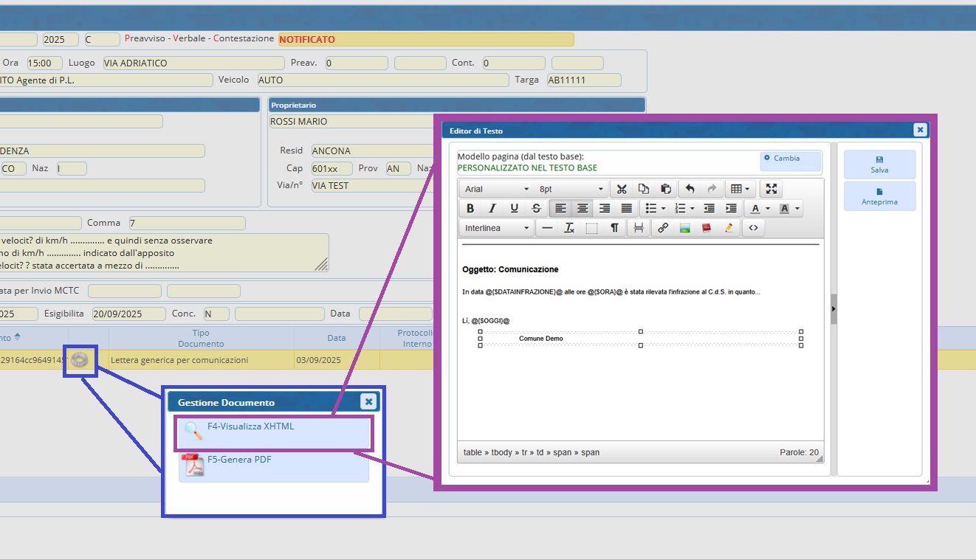976x560 pixels.
Task: Collapse the editor side panel with the arrow
Action: [834, 308]
